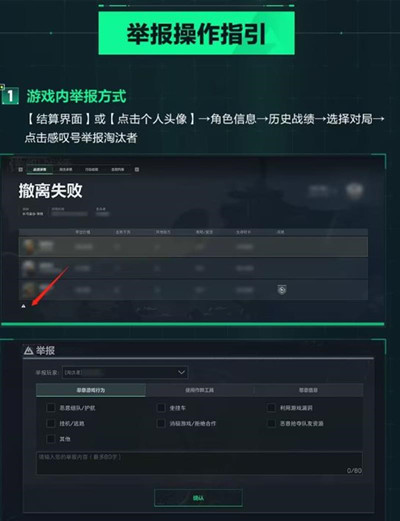This screenshot has width=400, height=521.
Task: Click the triangle report icon below the scoreboard
Action: pos(23,306)
